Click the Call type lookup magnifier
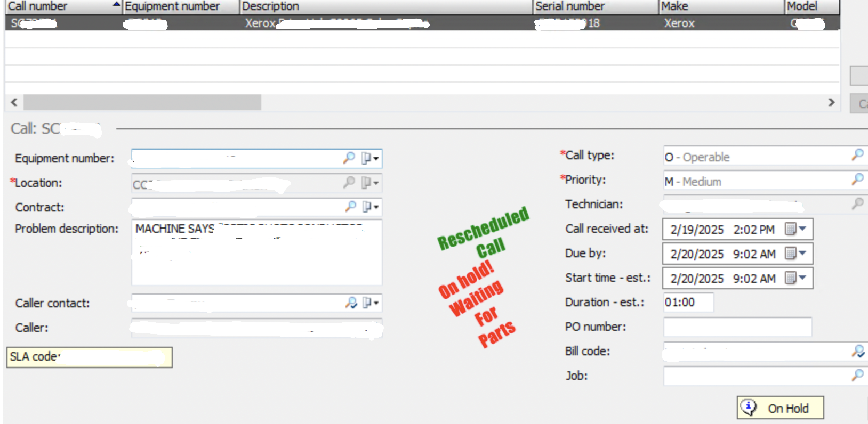868x424 pixels. point(857,155)
